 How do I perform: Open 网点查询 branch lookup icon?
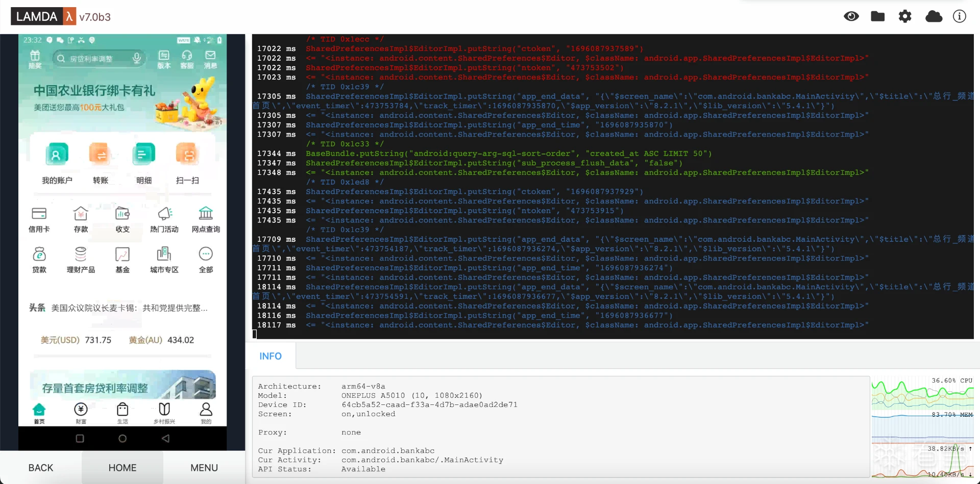click(x=206, y=219)
